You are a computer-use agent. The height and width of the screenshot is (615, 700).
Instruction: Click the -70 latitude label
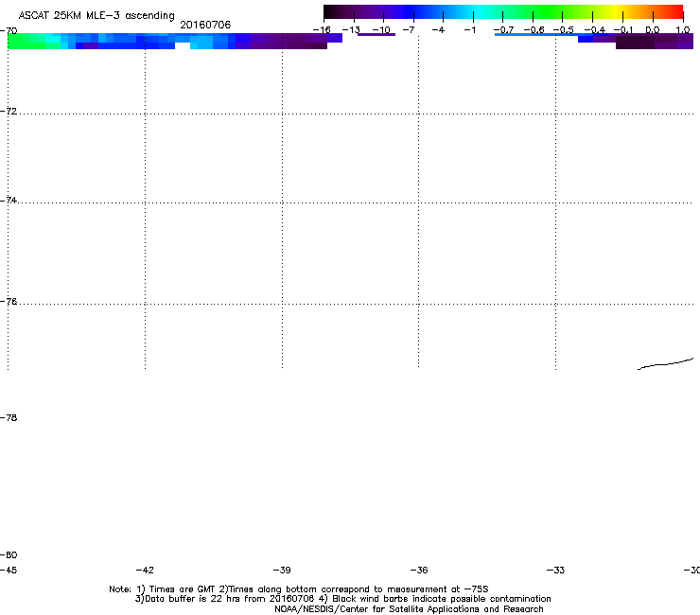9,30
